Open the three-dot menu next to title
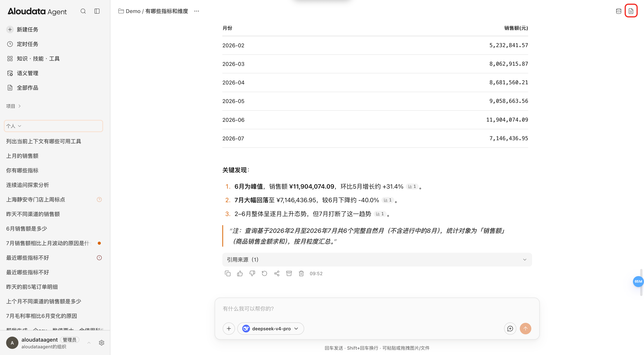Image resolution: width=644 pixels, height=355 pixels. click(196, 11)
